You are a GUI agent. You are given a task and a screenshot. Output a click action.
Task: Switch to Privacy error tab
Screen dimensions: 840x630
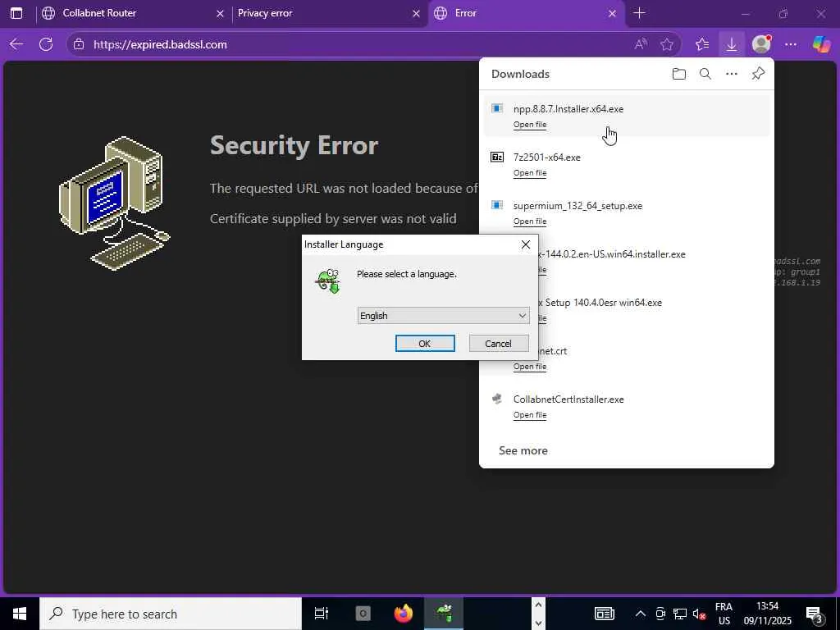[x=326, y=13]
